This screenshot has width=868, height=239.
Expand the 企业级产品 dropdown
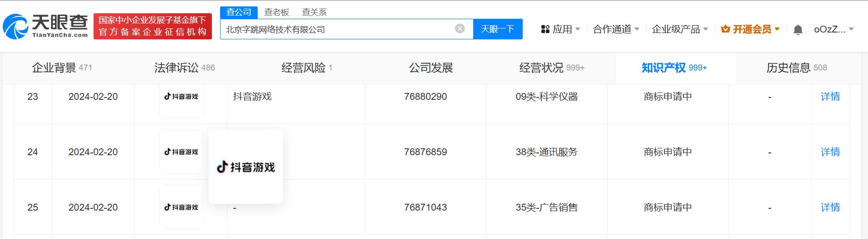pos(680,29)
